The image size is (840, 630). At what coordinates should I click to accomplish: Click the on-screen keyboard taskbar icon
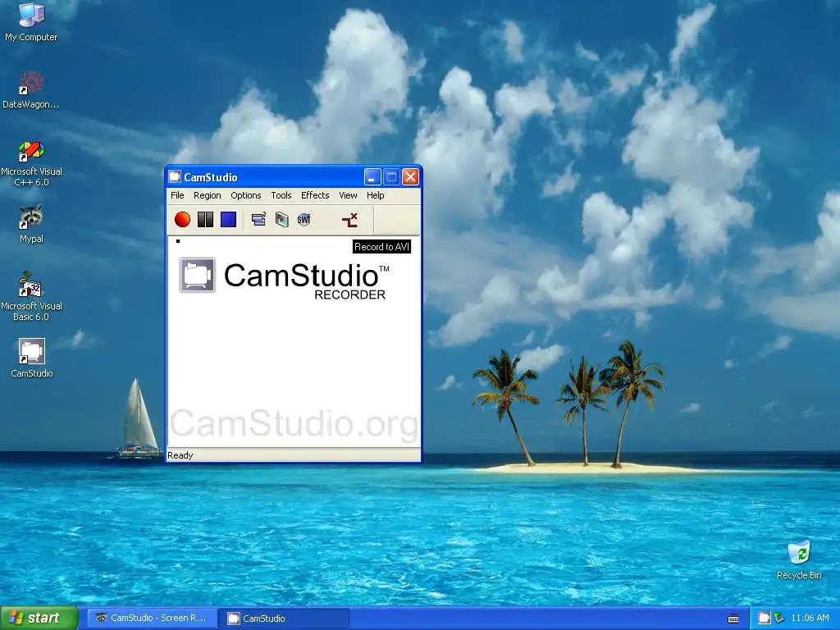click(733, 619)
